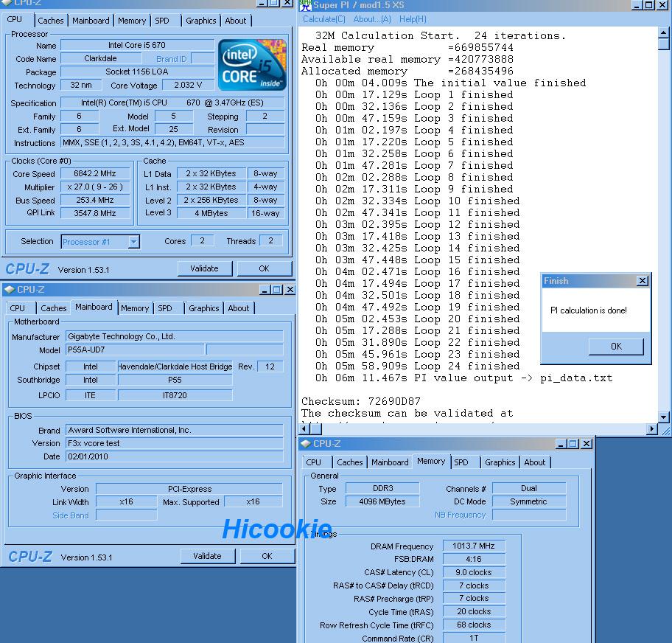The height and width of the screenshot is (643, 672).
Task: Click Command Rate value 1T
Action: pos(474,638)
